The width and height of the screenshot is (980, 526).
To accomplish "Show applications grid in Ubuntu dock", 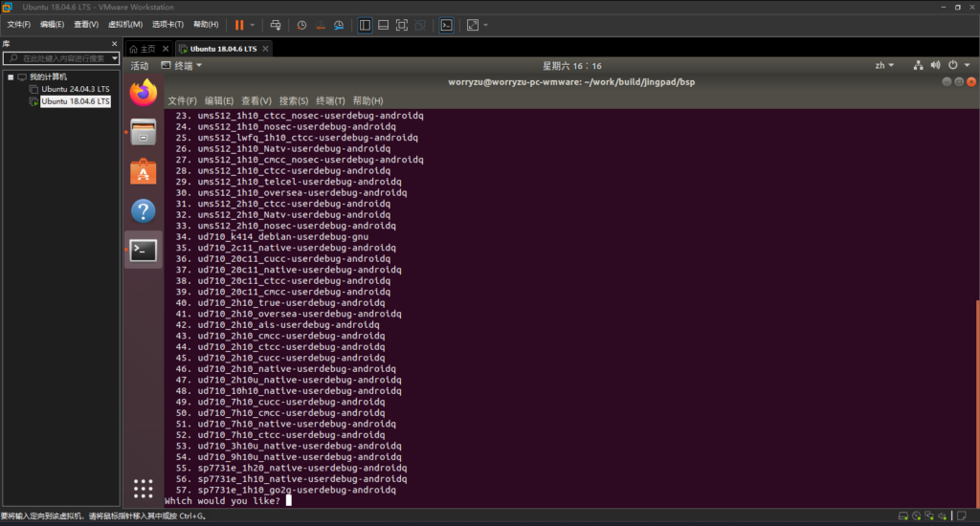I will (x=144, y=488).
